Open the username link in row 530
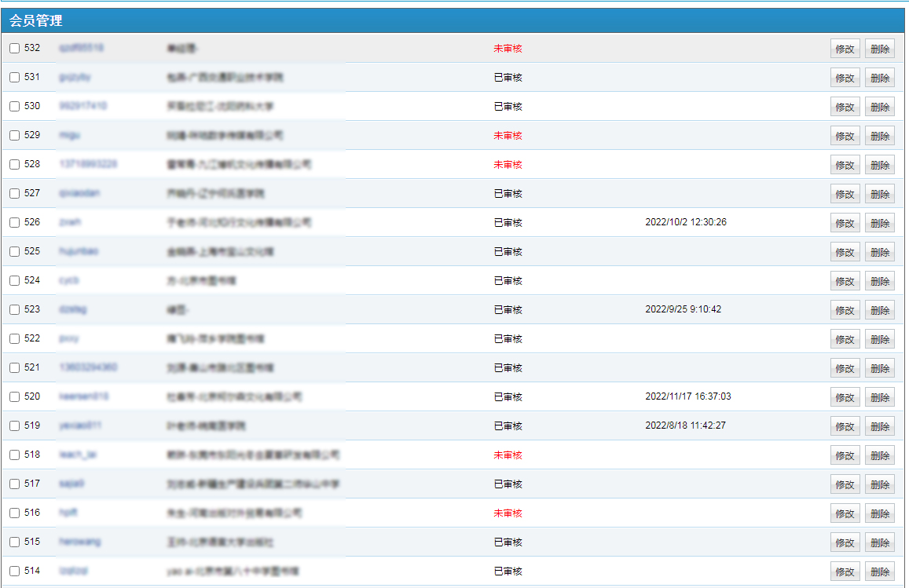 click(82, 106)
